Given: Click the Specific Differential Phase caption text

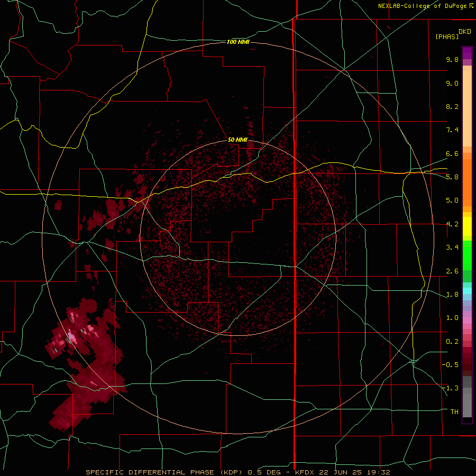Looking at the screenshot, I should tap(238, 472).
